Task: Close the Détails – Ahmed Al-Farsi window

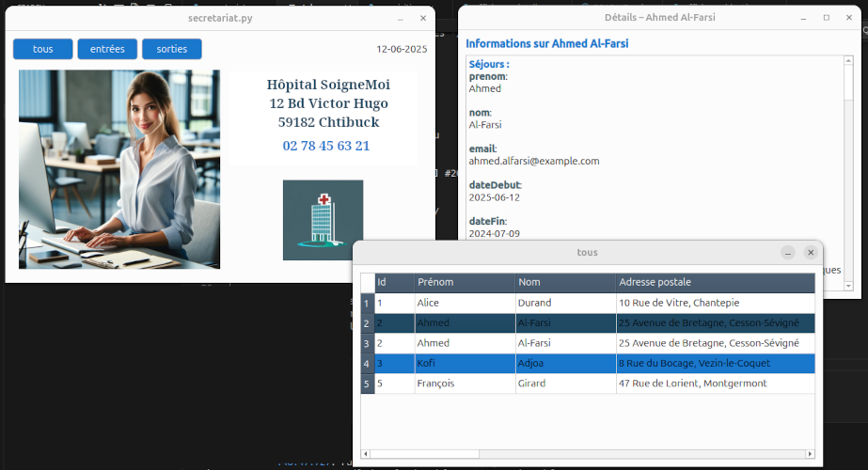Action: (847, 18)
